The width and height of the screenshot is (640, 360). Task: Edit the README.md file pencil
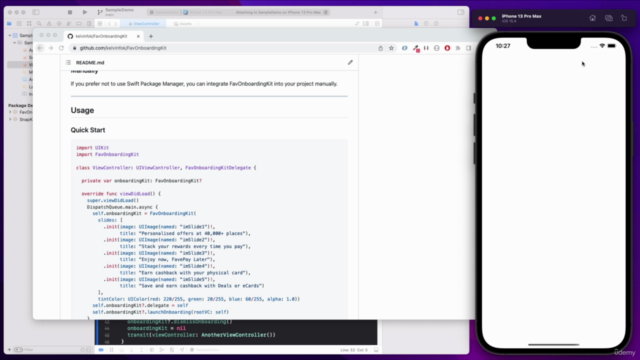(x=350, y=62)
